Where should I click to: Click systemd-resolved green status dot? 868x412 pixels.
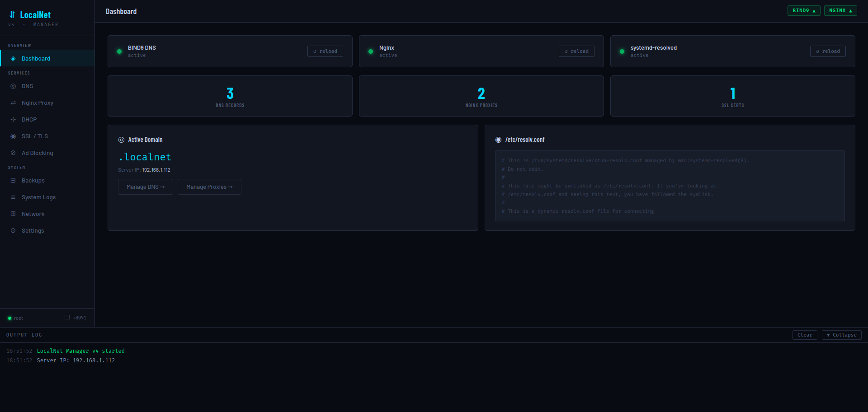coord(622,51)
